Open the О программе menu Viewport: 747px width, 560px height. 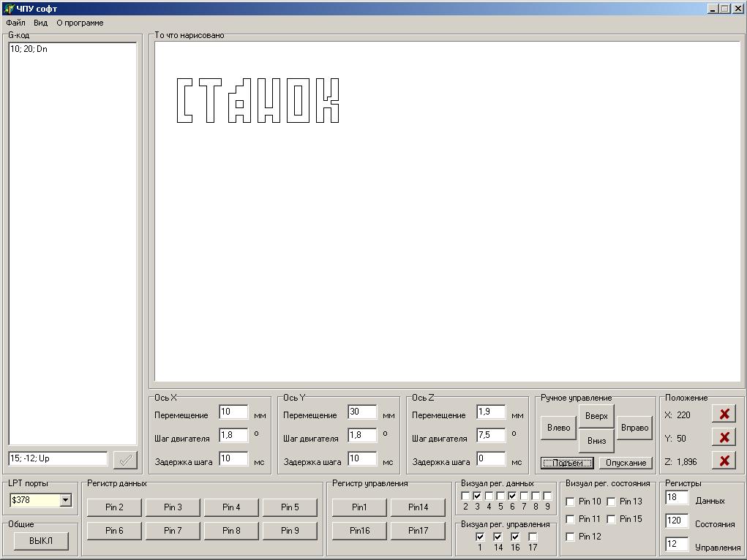[80, 23]
